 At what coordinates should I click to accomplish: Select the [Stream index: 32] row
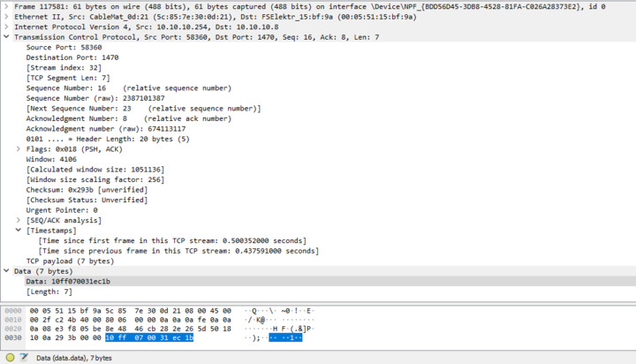tap(64, 67)
